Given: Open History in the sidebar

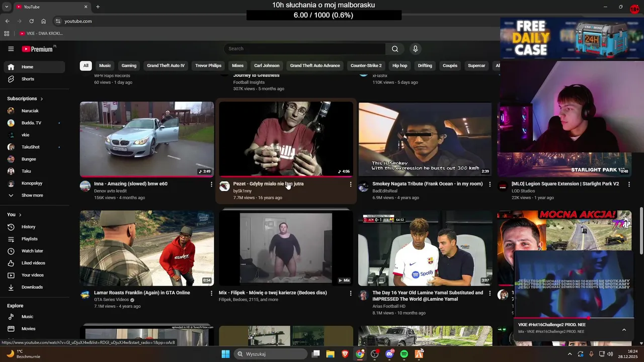Looking at the screenshot, I should point(34,227).
